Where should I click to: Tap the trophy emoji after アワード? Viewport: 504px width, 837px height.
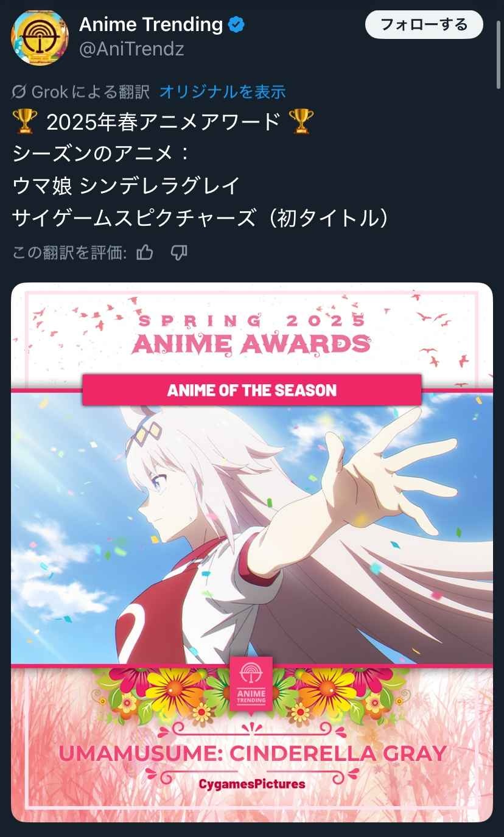point(302,123)
